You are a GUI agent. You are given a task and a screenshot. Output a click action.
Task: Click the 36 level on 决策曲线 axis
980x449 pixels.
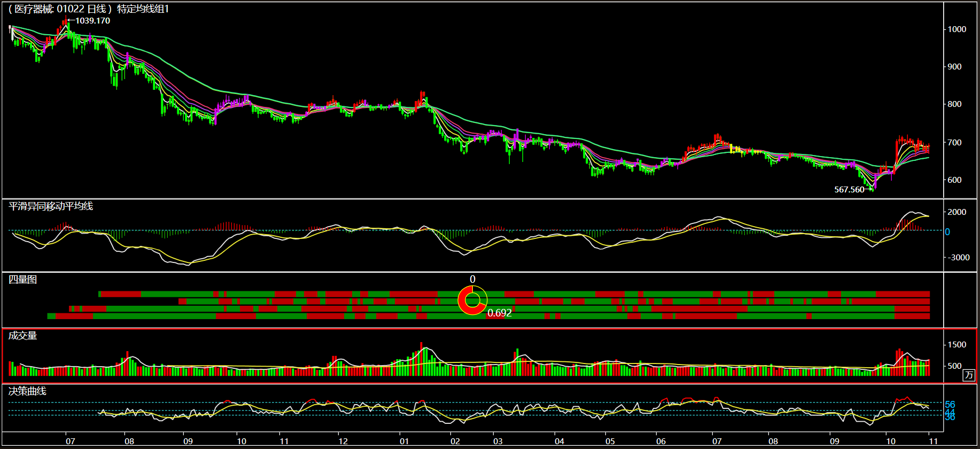[950, 417]
